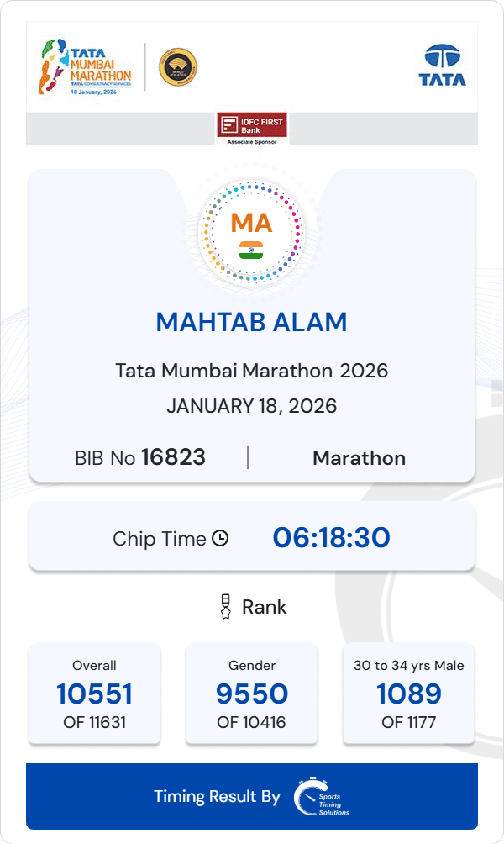The height and width of the screenshot is (844, 504).
Task: Click the IDFC FIRST Bank sponsor logo
Action: click(252, 128)
